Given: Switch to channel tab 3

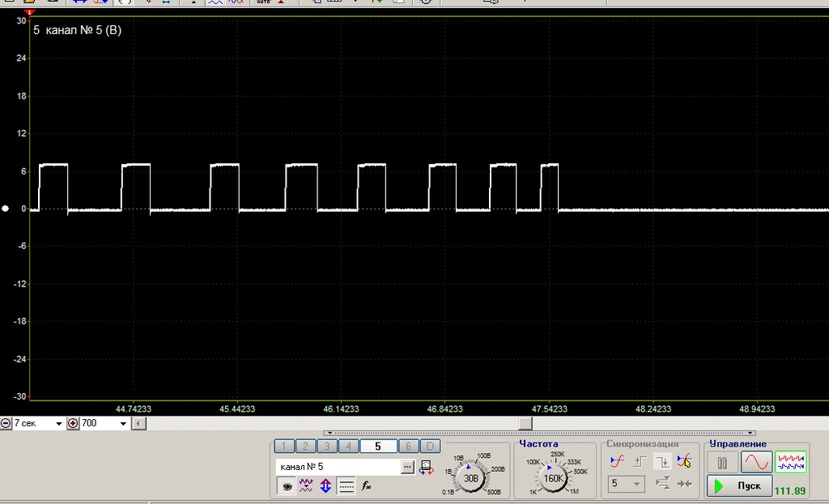Looking at the screenshot, I should (x=327, y=447).
